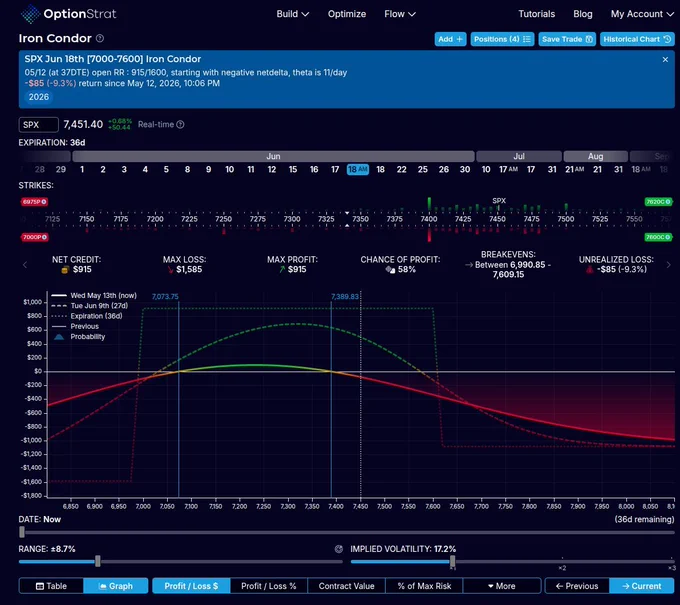The image size is (680, 605).
Task: Click the 2026 tag in banner
Action: coord(39,97)
